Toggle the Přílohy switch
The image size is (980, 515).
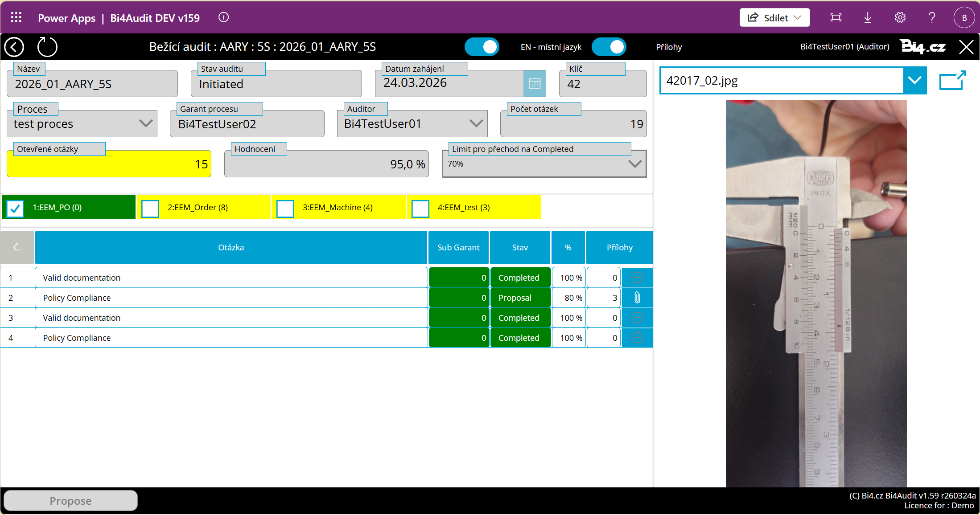pos(609,47)
